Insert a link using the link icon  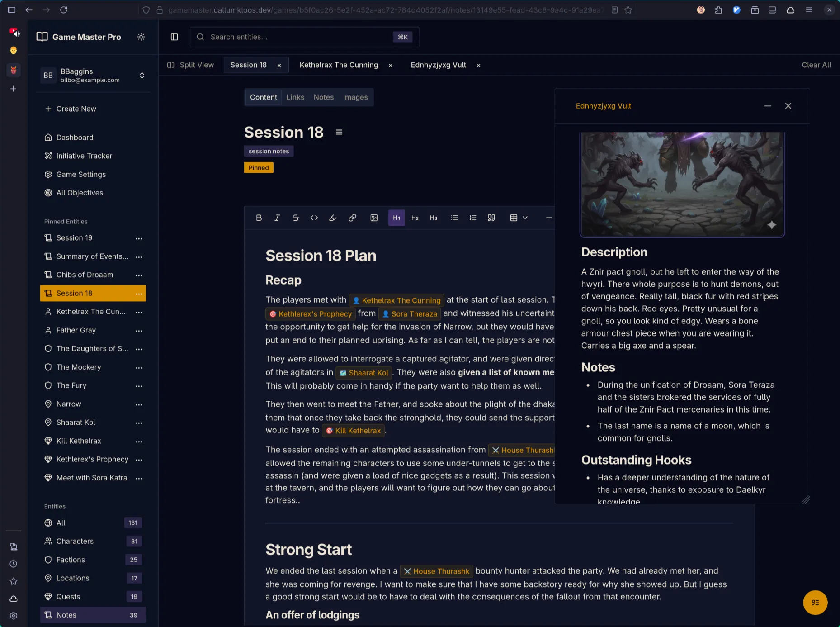pyautogui.click(x=352, y=218)
